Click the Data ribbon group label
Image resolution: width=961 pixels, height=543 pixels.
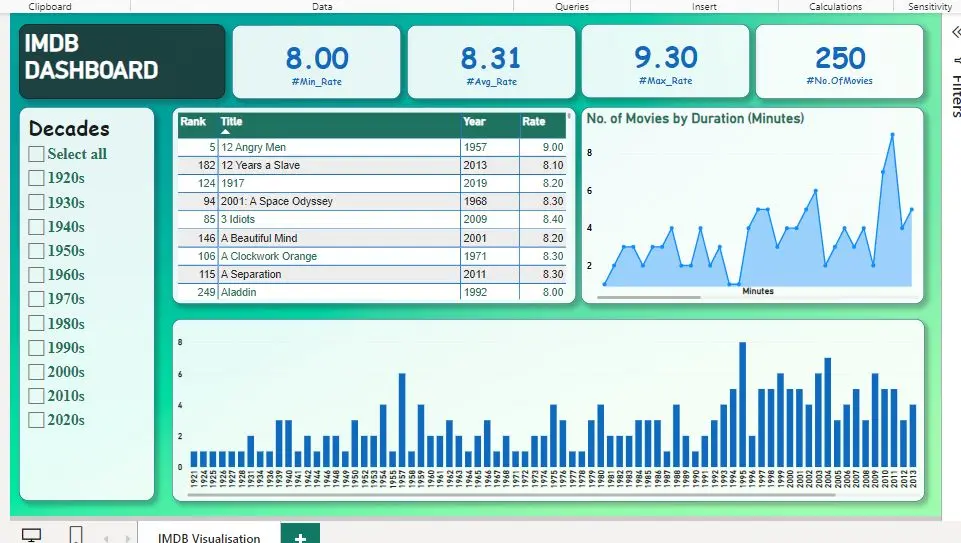[x=322, y=7]
